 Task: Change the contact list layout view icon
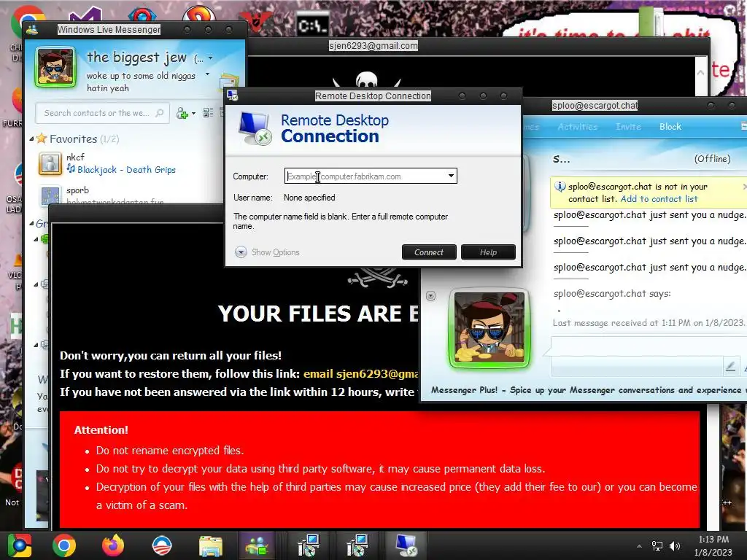click(x=208, y=113)
